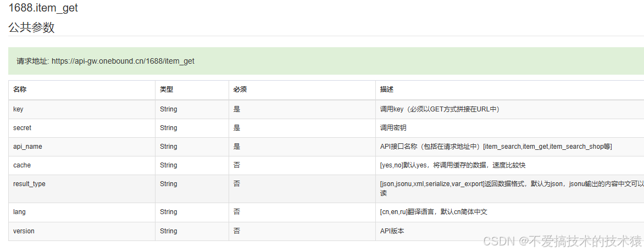Select the result_type parameter name cell
The image size is (644, 252).
82,189
